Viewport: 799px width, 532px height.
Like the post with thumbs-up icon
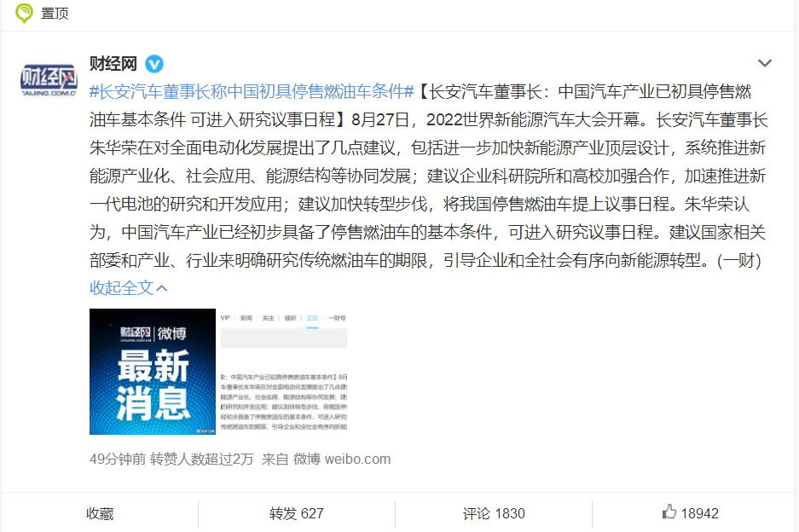[669, 512]
